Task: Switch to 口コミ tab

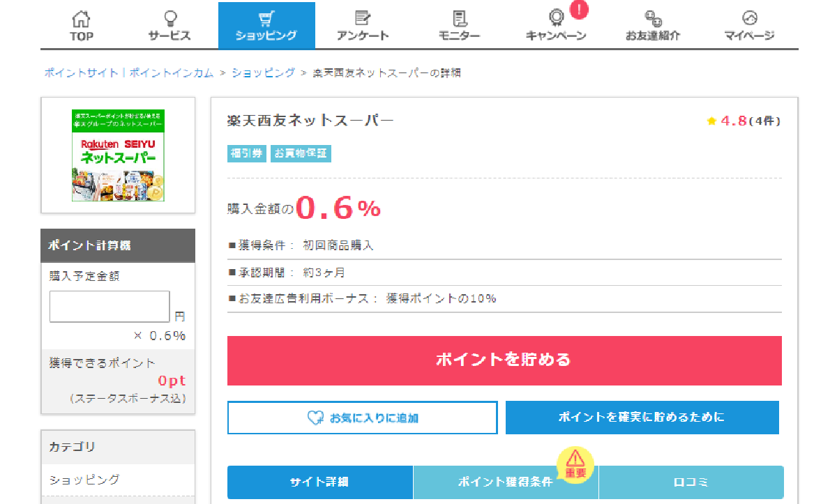Action: click(691, 482)
